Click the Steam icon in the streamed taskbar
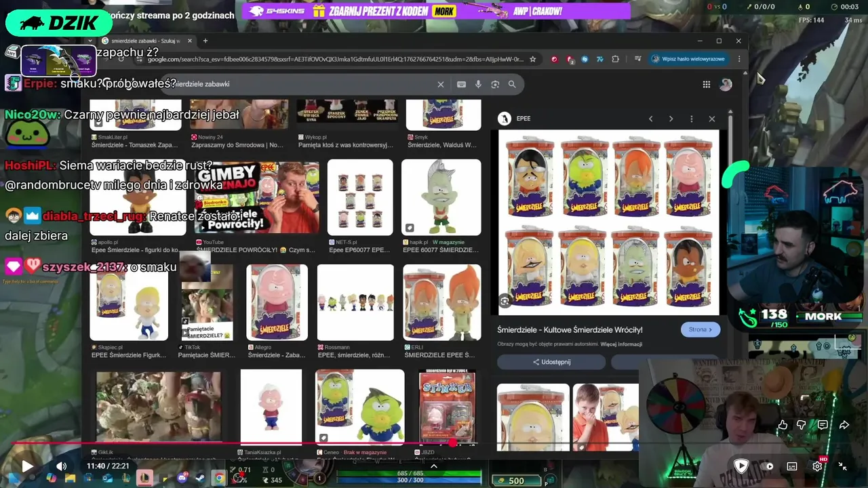 point(200,479)
